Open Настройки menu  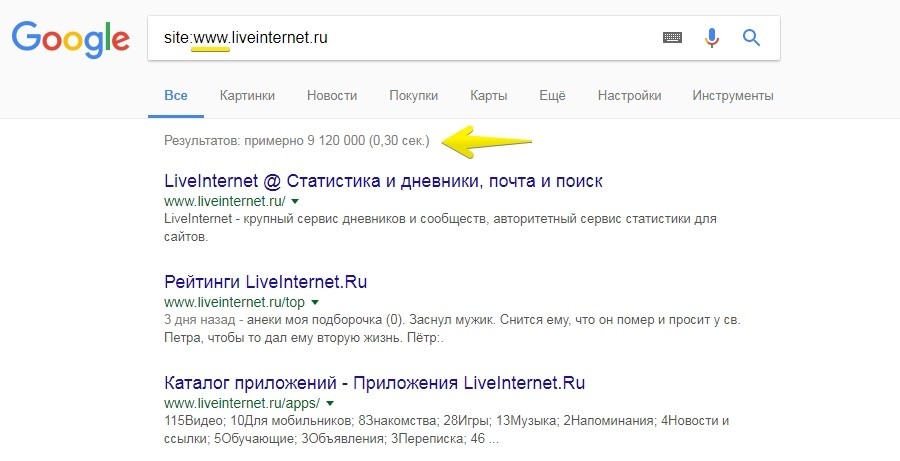629,95
